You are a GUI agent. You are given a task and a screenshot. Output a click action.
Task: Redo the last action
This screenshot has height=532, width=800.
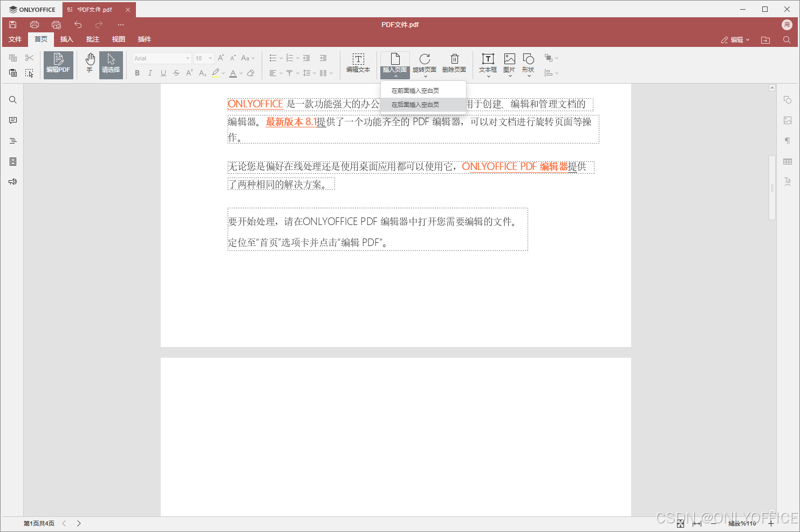99,25
